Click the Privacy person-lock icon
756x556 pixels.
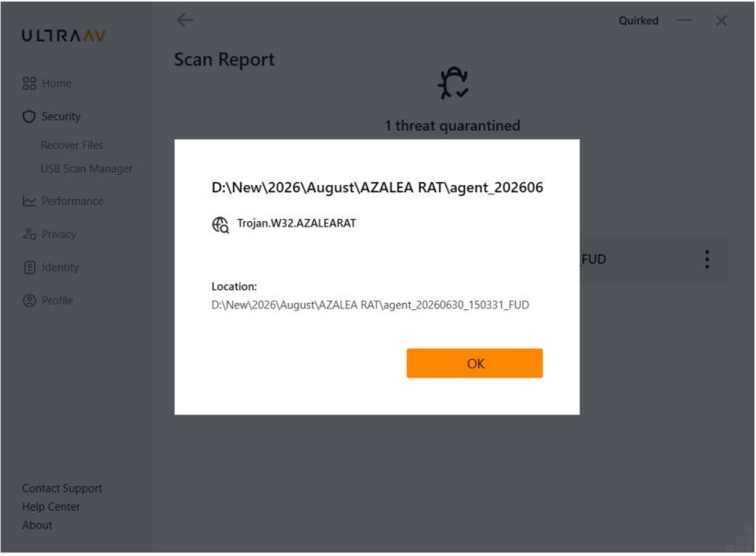coord(29,234)
